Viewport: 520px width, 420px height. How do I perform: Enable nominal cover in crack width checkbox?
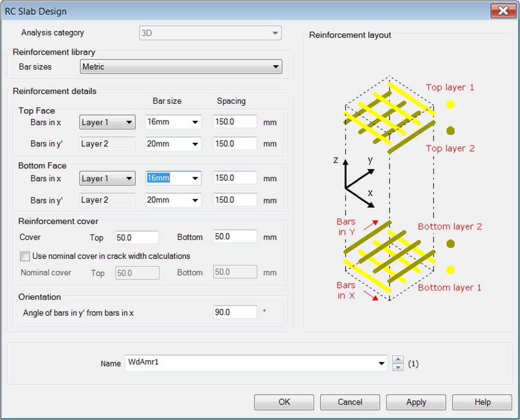[25, 256]
